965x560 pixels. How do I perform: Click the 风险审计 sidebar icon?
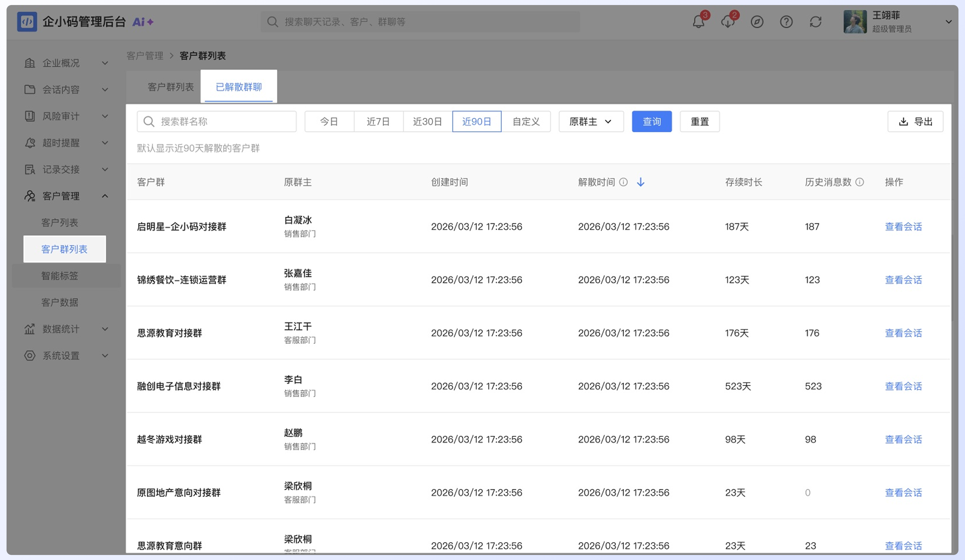[29, 116]
